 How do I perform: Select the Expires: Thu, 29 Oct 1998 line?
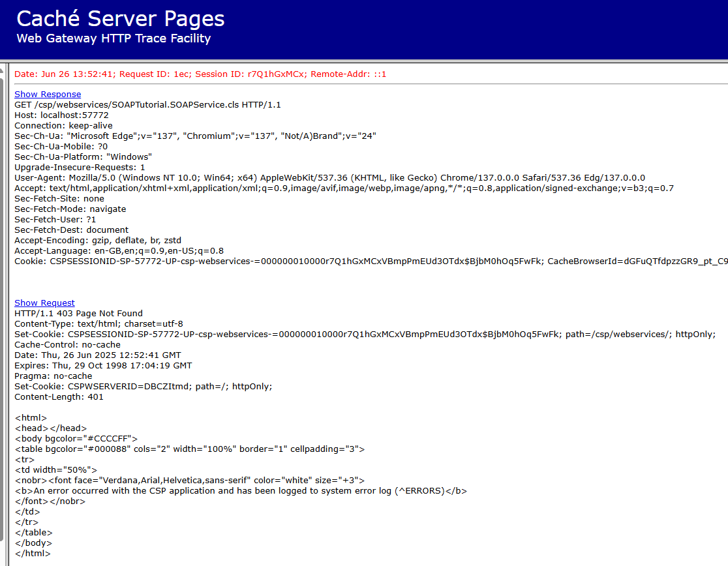[x=103, y=366]
